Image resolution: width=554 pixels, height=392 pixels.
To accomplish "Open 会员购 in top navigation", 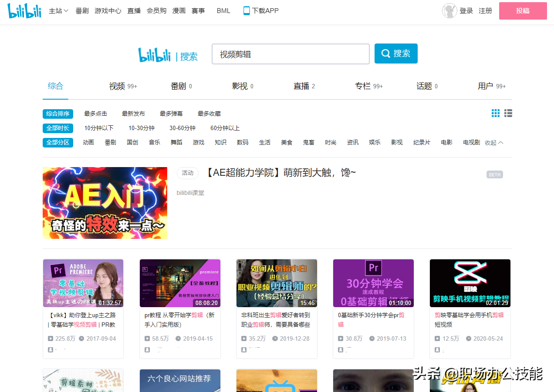I will coord(156,11).
